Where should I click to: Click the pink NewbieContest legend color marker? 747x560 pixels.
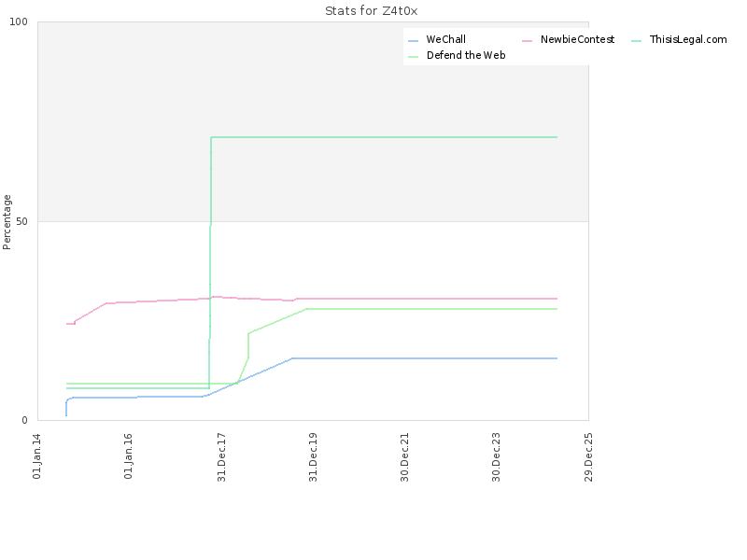click(528, 40)
